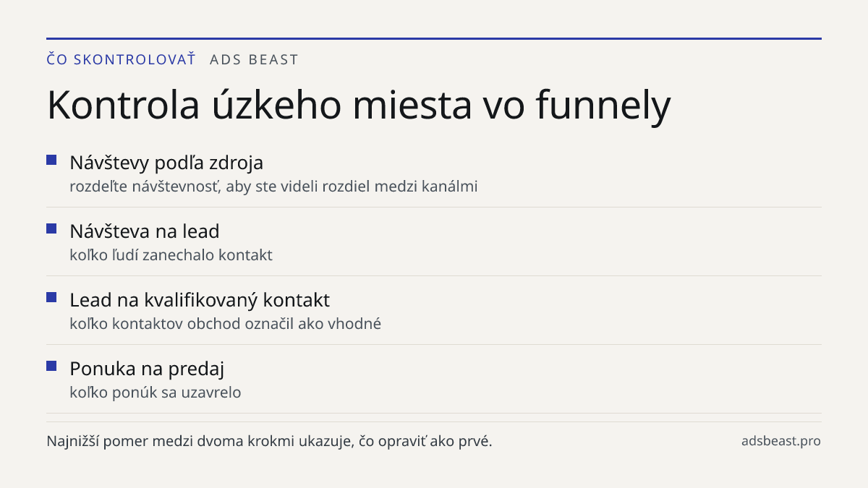Click the blue bullet beside 'Návštevy podľa zdroja'
This screenshot has height=488, width=868.
tap(51, 160)
